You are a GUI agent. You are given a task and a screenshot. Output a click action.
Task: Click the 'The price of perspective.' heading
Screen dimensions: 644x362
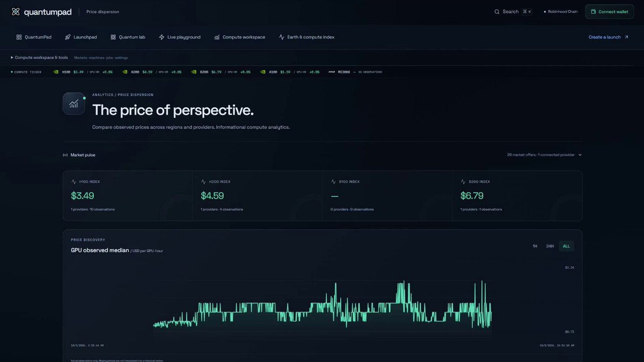(173, 110)
